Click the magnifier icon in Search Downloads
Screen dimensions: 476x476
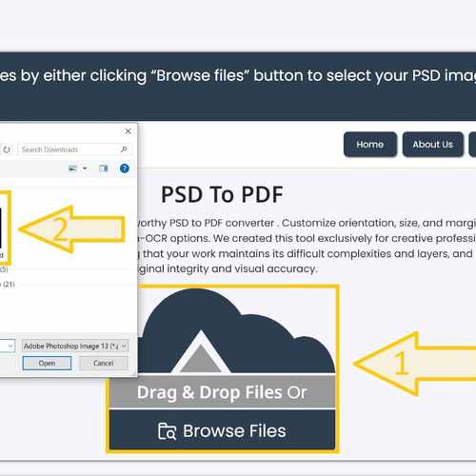[124, 149]
